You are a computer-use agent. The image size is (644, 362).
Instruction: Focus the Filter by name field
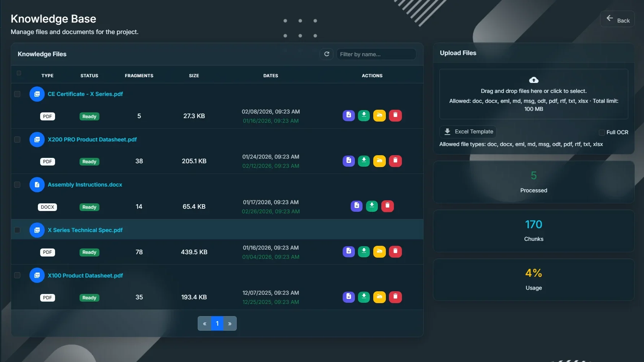(x=376, y=54)
